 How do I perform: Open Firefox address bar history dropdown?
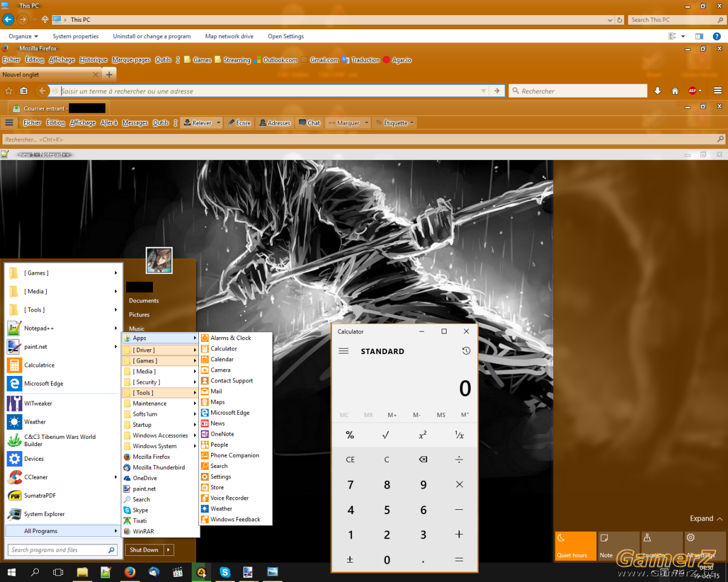click(484, 91)
